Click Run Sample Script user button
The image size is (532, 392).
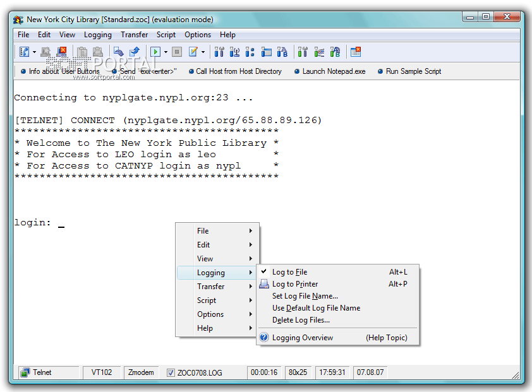coord(410,71)
